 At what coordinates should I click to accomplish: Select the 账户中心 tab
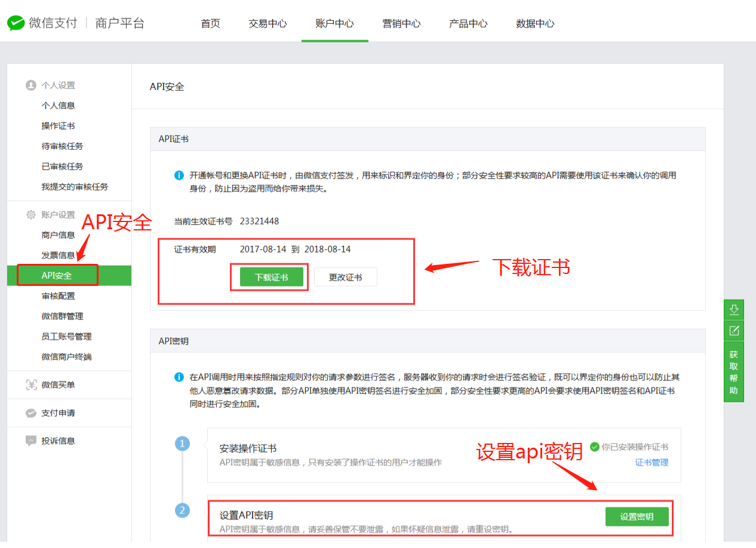(334, 24)
